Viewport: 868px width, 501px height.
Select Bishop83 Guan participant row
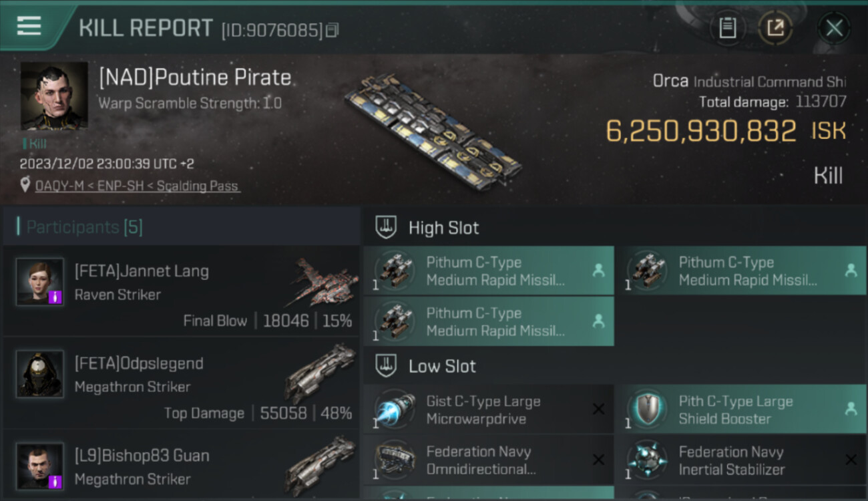click(182, 466)
